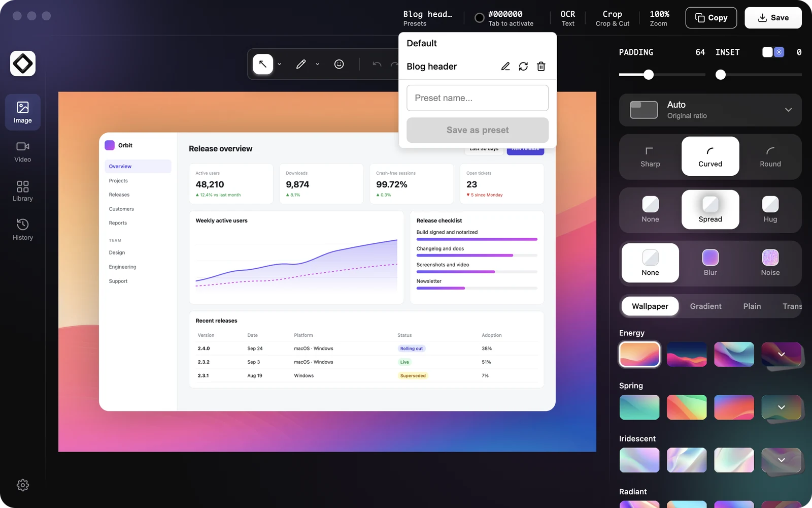Open the Video section

pyautogui.click(x=23, y=151)
